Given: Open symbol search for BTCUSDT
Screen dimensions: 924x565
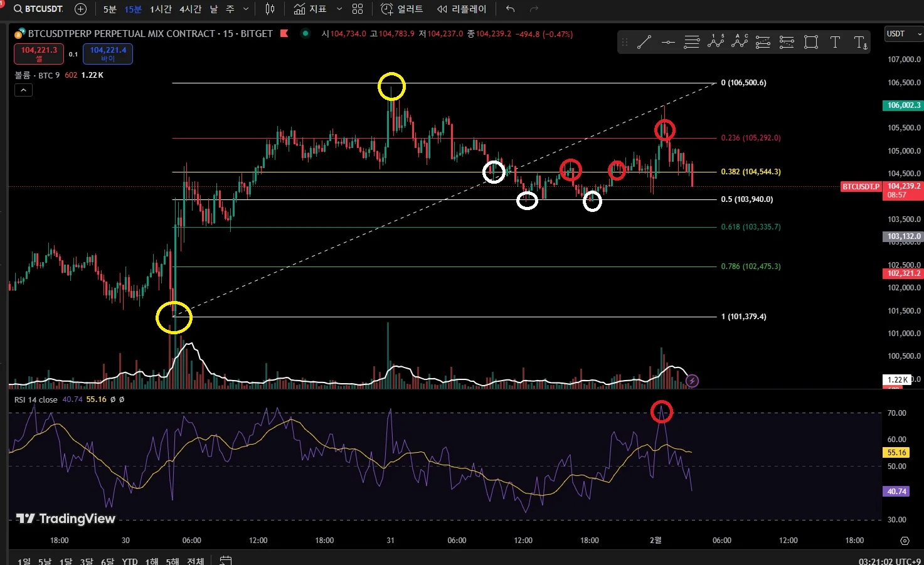Looking at the screenshot, I should [38, 9].
